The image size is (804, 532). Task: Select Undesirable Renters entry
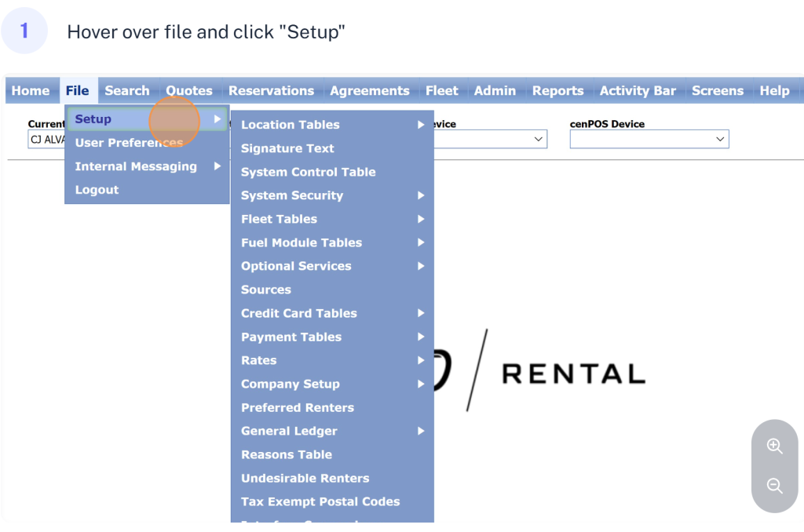point(305,478)
